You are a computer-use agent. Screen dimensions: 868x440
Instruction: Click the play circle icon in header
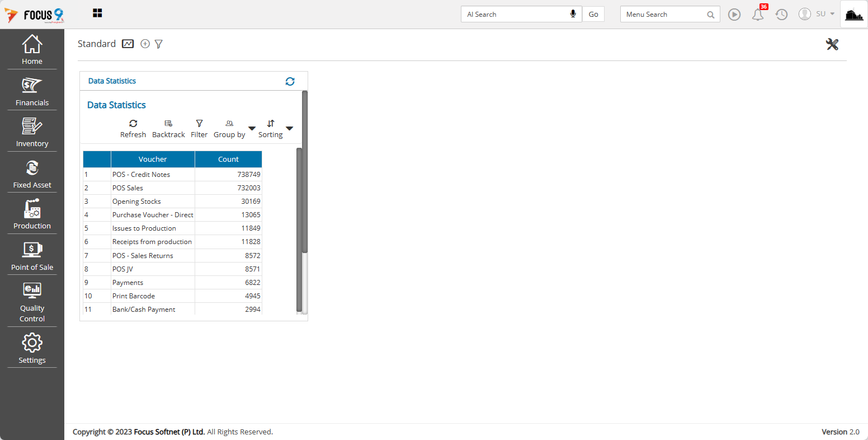[734, 15]
